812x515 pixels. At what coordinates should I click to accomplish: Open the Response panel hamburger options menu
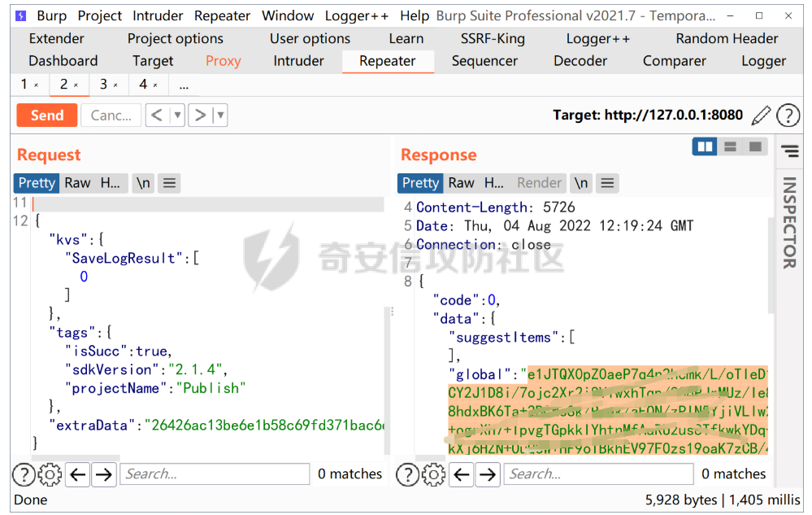(607, 183)
